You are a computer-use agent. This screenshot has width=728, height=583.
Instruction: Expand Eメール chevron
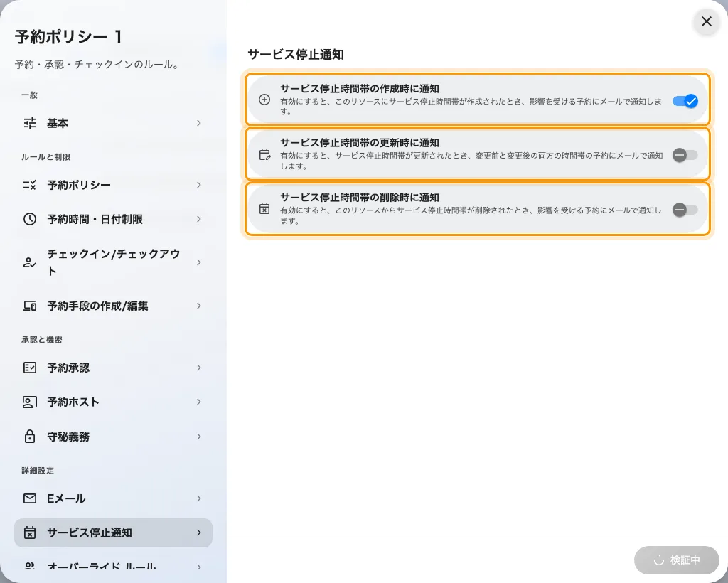pos(199,498)
